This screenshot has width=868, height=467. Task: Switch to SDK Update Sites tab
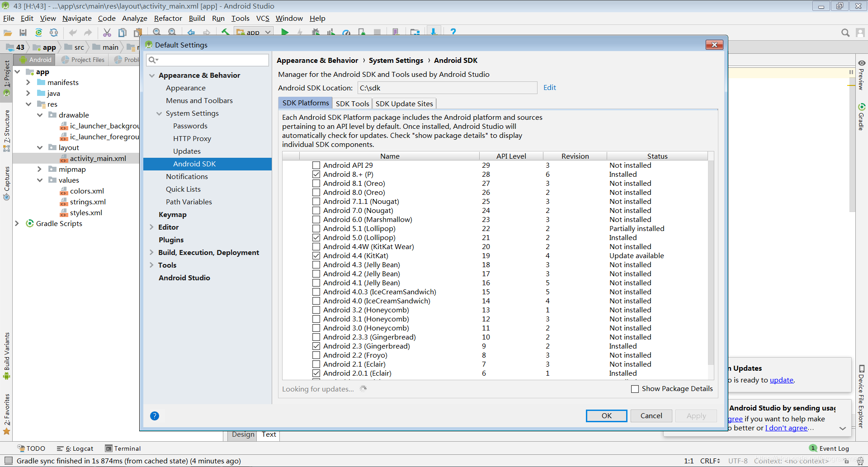pos(404,104)
